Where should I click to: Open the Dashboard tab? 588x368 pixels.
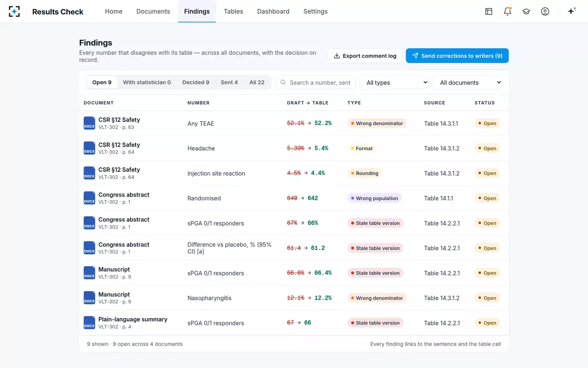tap(273, 11)
